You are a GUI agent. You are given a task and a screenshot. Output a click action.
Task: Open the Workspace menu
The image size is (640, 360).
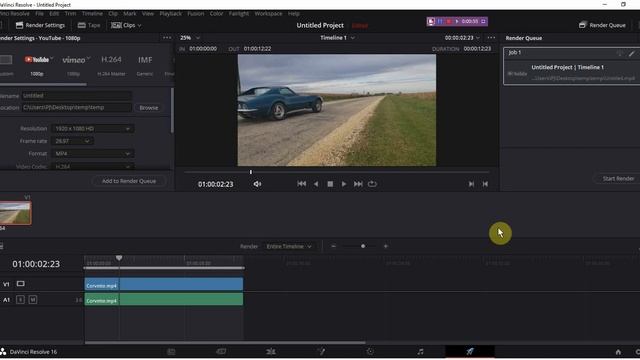[x=268, y=13]
